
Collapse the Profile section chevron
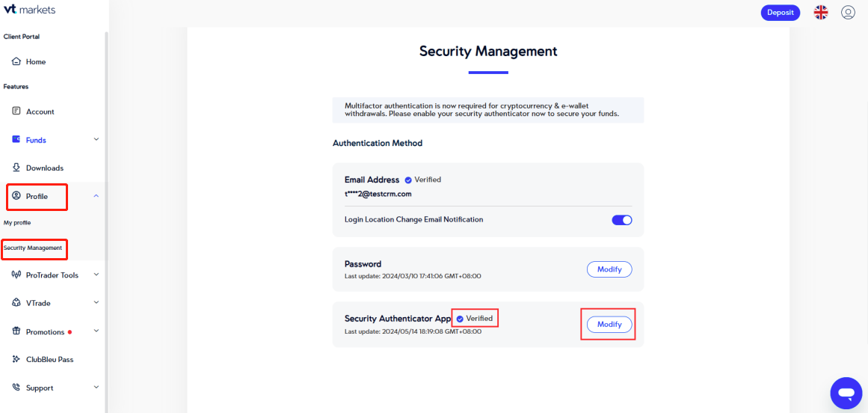click(x=96, y=196)
